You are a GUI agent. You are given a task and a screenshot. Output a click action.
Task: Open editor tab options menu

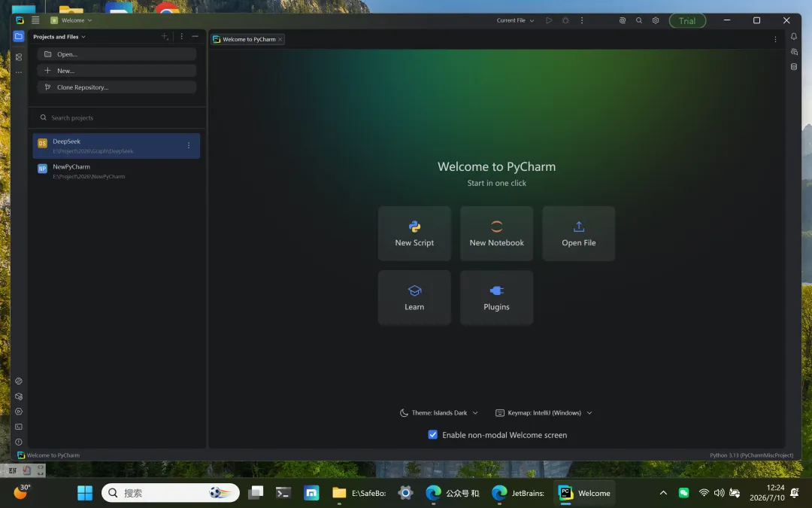[x=775, y=39]
